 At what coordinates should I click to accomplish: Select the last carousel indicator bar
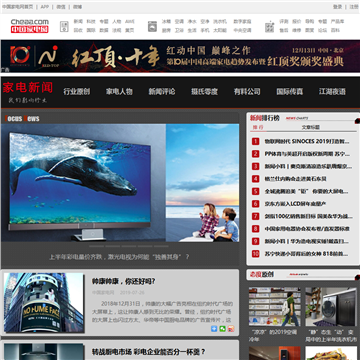[x=161, y=246]
